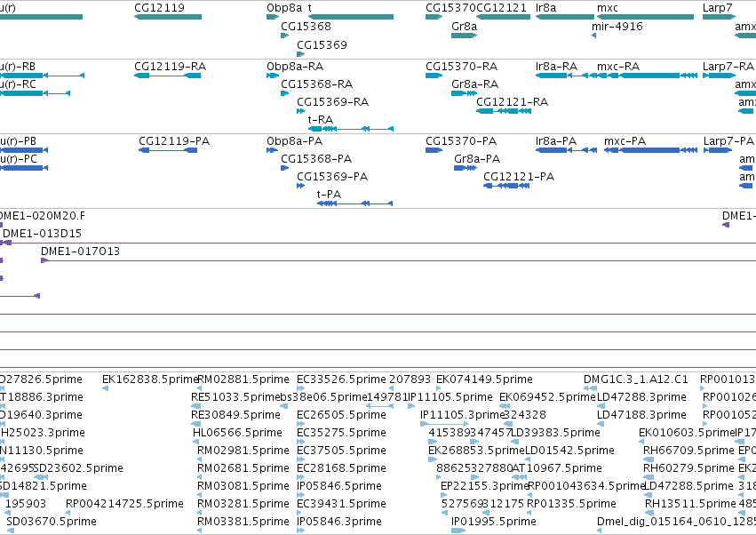
Task: Click the EK162838.5prime EST label
Action: pyautogui.click(x=150, y=379)
